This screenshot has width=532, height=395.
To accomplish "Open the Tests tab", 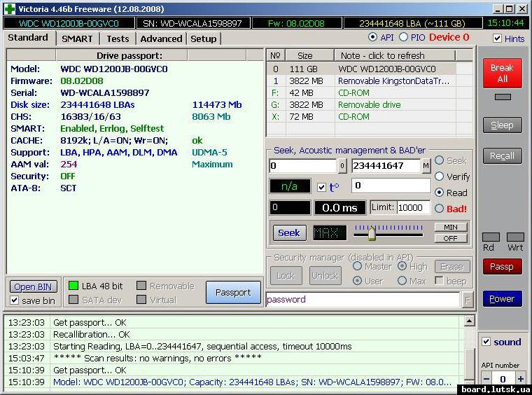I will click(x=118, y=39).
